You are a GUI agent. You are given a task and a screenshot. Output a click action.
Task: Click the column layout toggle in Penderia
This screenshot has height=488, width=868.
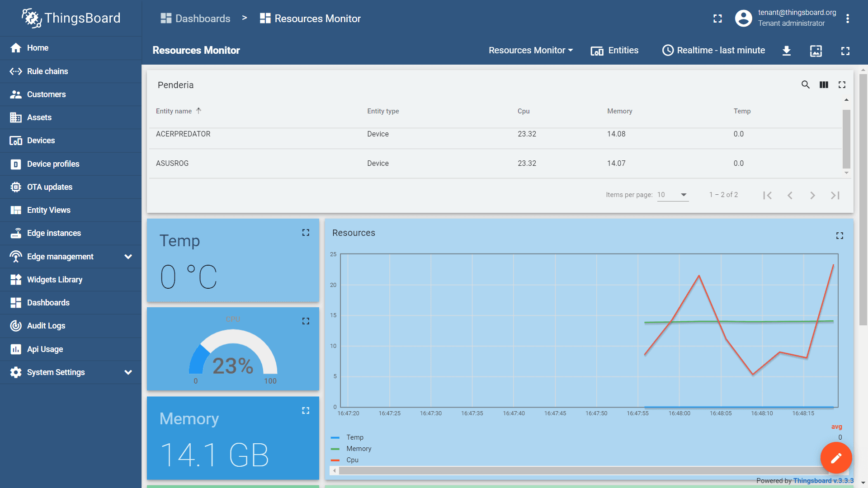pyautogui.click(x=824, y=84)
